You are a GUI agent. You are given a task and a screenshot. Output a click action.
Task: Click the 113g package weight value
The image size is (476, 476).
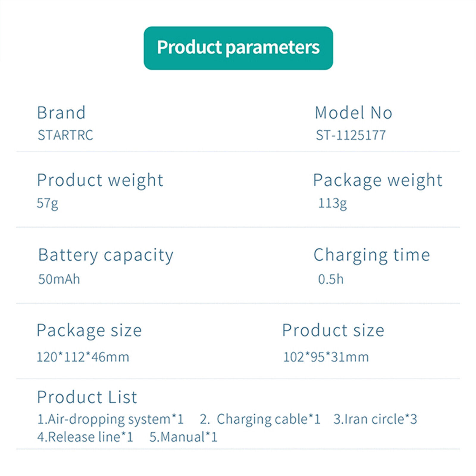[333, 203]
